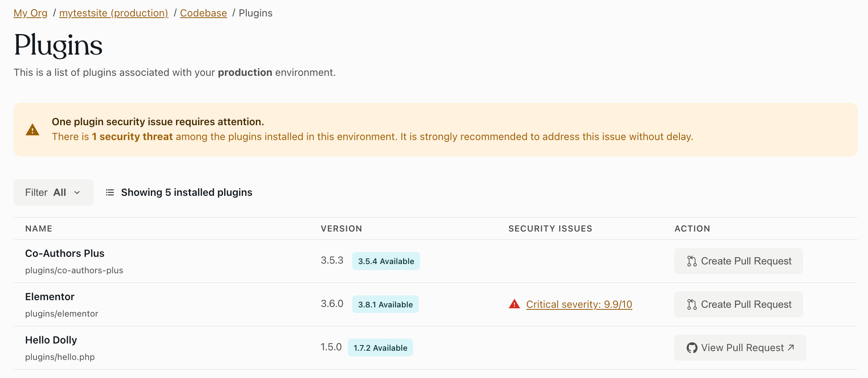This screenshot has width=868, height=378.
Task: Expand the filter options list
Action: (x=53, y=192)
